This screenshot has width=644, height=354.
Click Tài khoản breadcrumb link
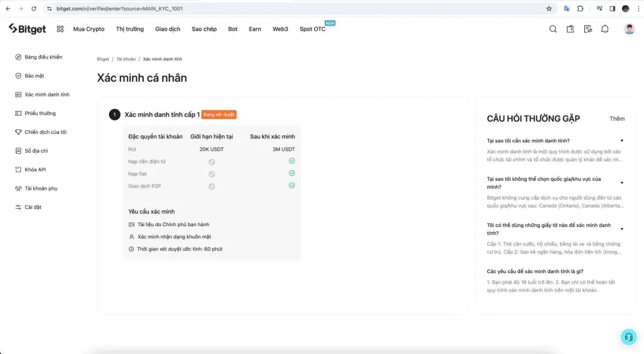pos(125,59)
